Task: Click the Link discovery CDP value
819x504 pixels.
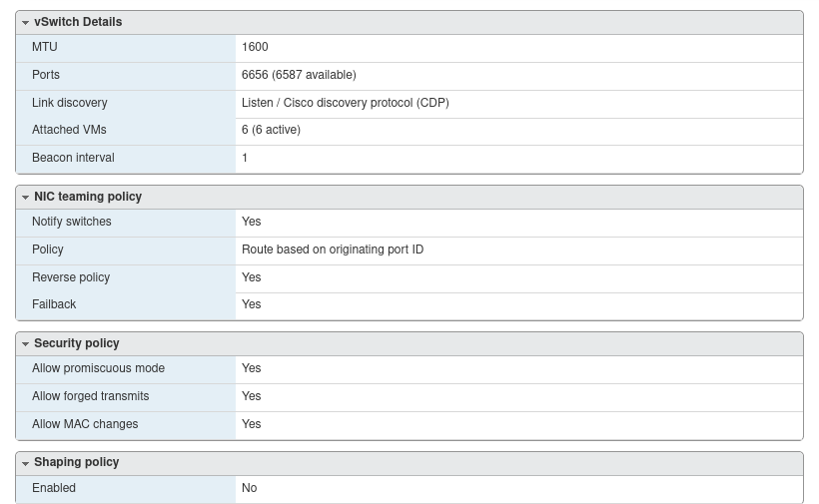Action: 346,103
